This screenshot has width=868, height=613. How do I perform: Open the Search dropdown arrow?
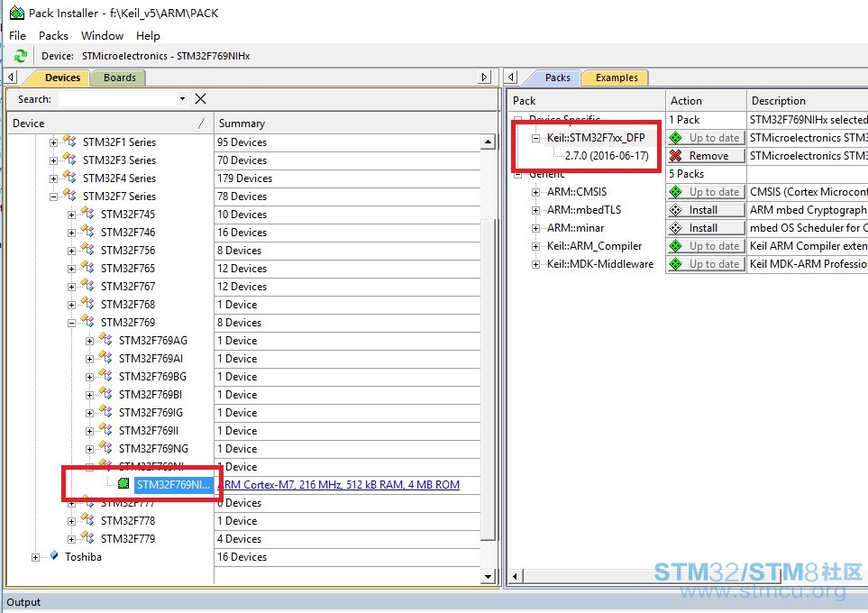click(182, 98)
